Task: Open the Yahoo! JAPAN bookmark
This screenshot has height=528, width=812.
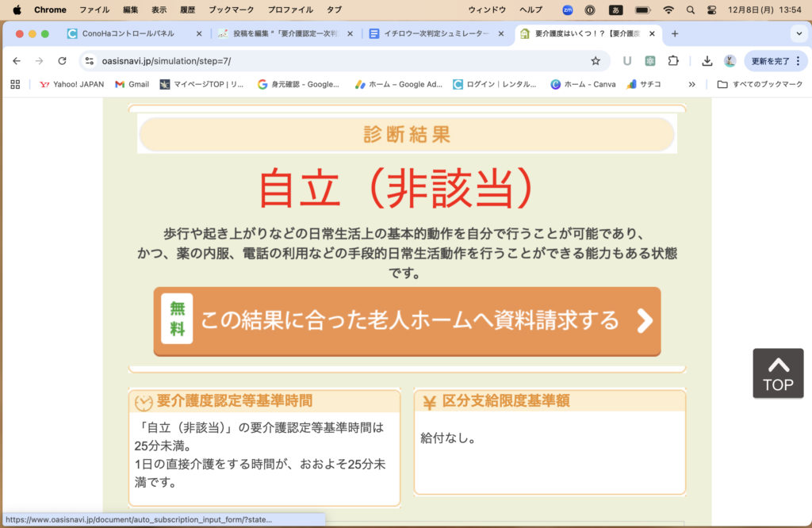Action: point(71,84)
